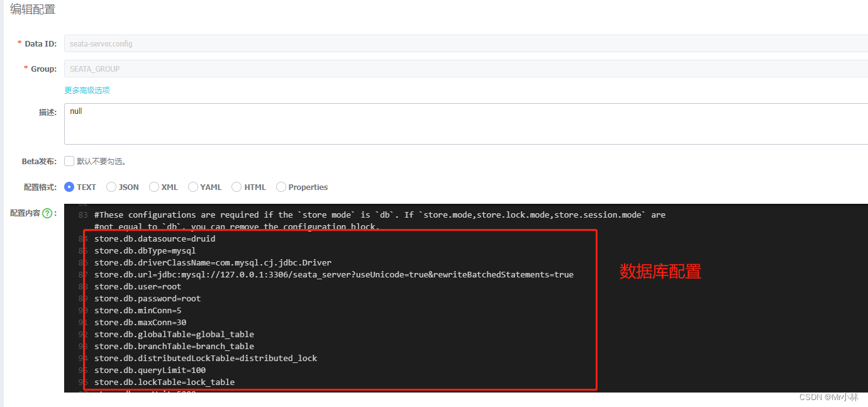Image resolution: width=868 pixels, height=407 pixels.
Task: Click the store.db.distributedLockTable line
Action: tap(206, 358)
